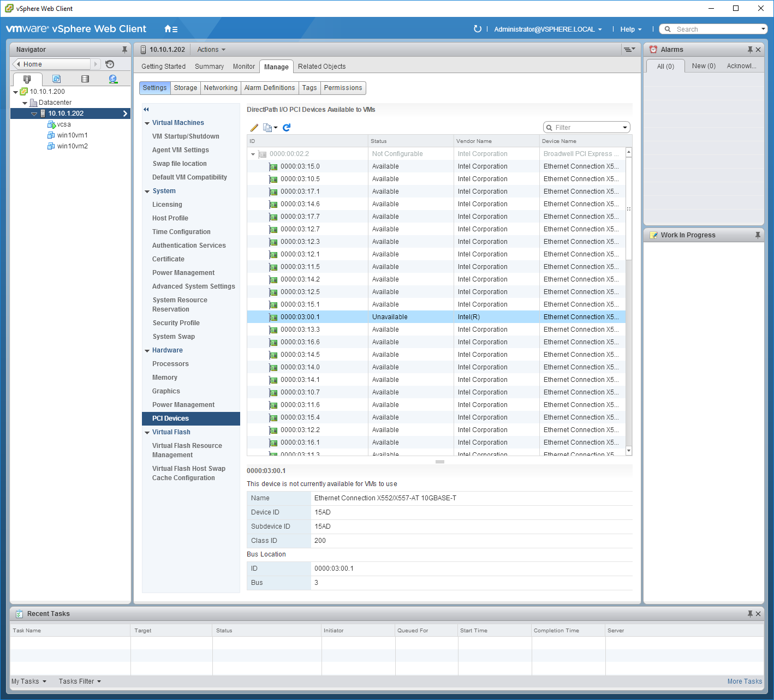Collapse the Hardware section in settings list
This screenshot has width=774, height=700.
click(147, 351)
